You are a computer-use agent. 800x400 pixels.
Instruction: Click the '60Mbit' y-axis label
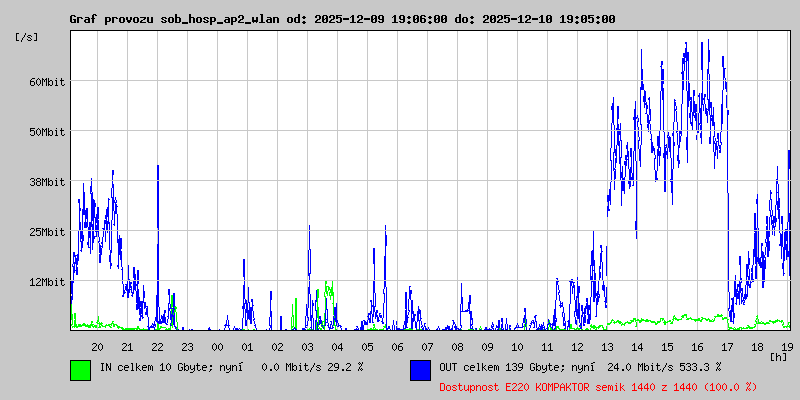[x=47, y=82]
